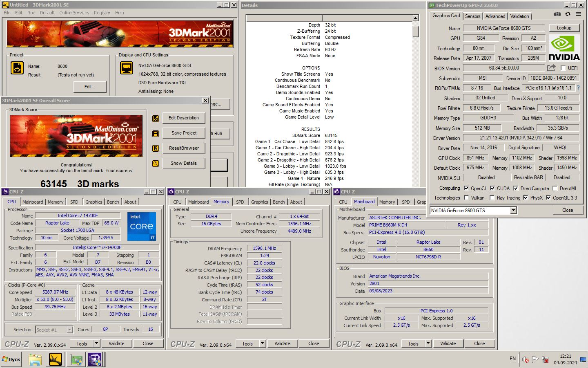Screen dimensions: 588x368
Task: Switch to the GPU-Z Validation tab
Action: [519, 16]
